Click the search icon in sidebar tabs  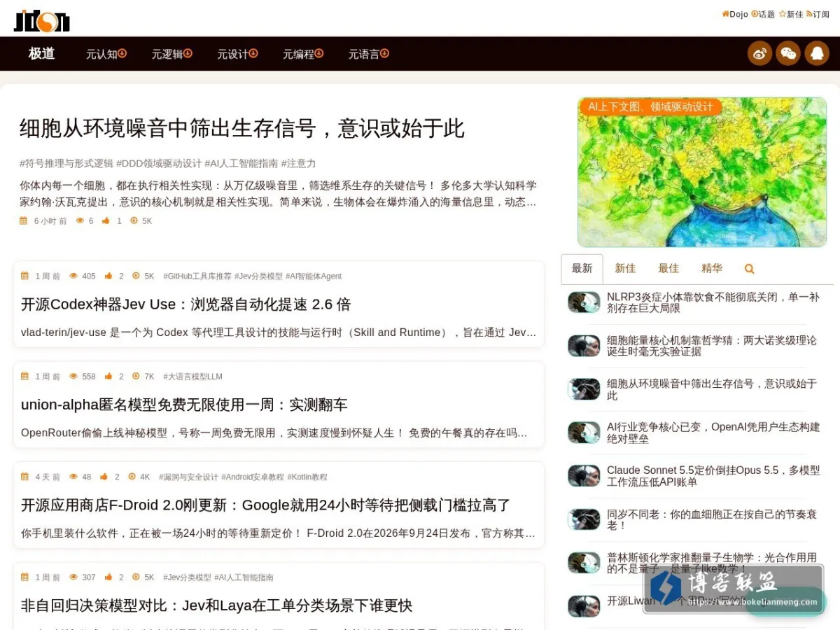coord(749,269)
